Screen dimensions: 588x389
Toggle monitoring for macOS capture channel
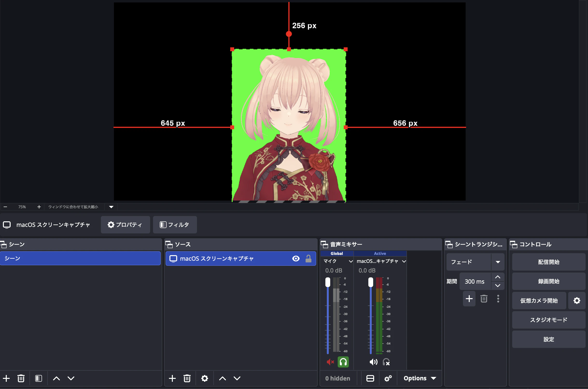386,362
